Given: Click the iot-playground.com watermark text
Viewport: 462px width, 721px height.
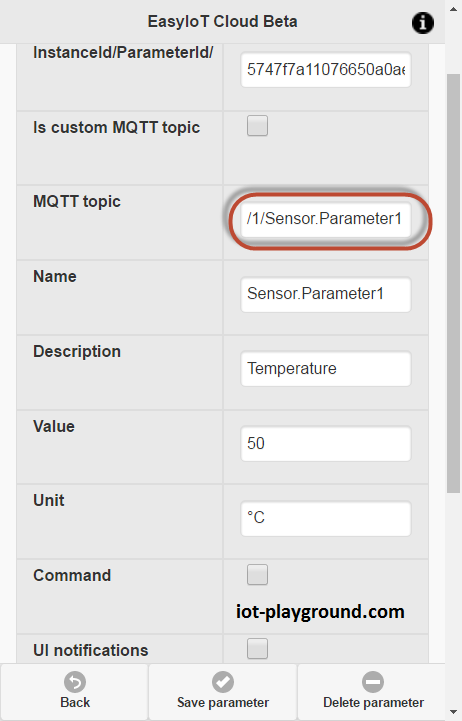Looking at the screenshot, I should click(320, 612).
